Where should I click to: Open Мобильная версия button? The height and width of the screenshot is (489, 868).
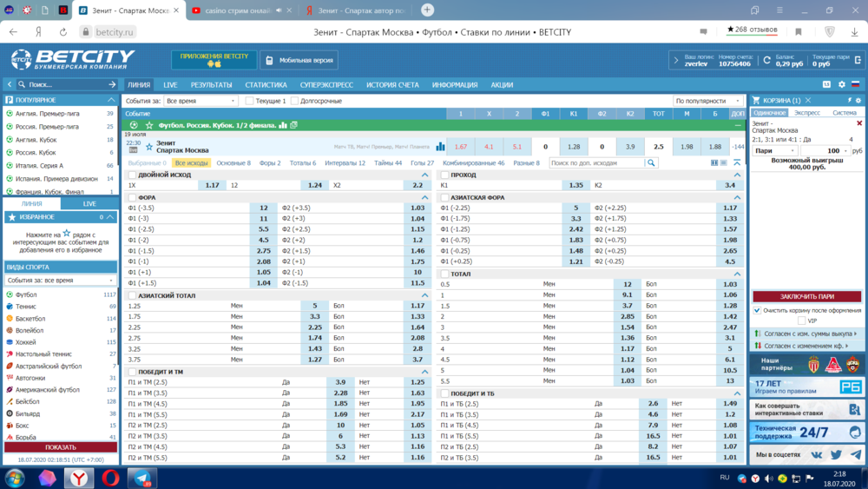(x=299, y=60)
